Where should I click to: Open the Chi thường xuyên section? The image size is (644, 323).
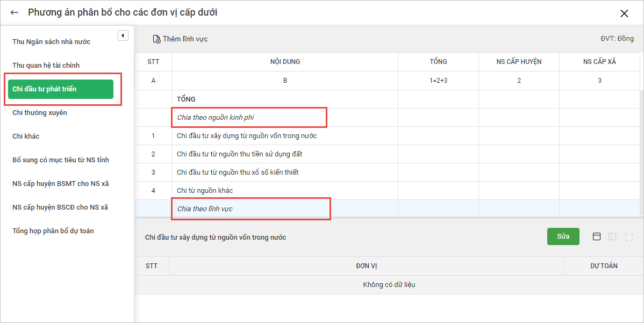(40, 113)
